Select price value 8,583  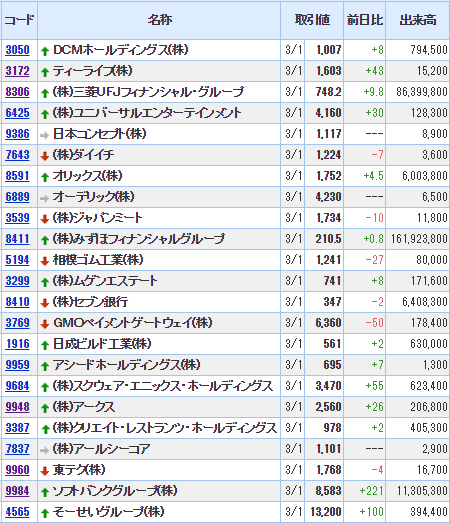328,491
